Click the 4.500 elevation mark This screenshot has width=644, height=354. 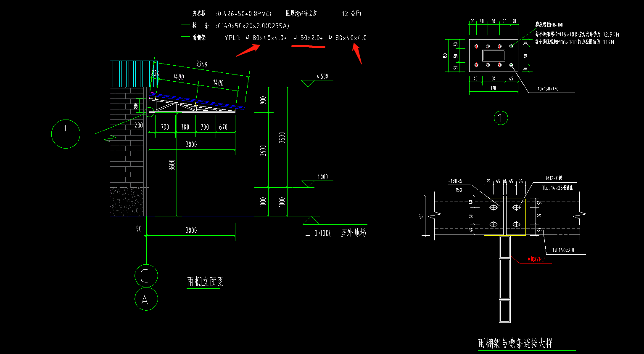coord(322,76)
